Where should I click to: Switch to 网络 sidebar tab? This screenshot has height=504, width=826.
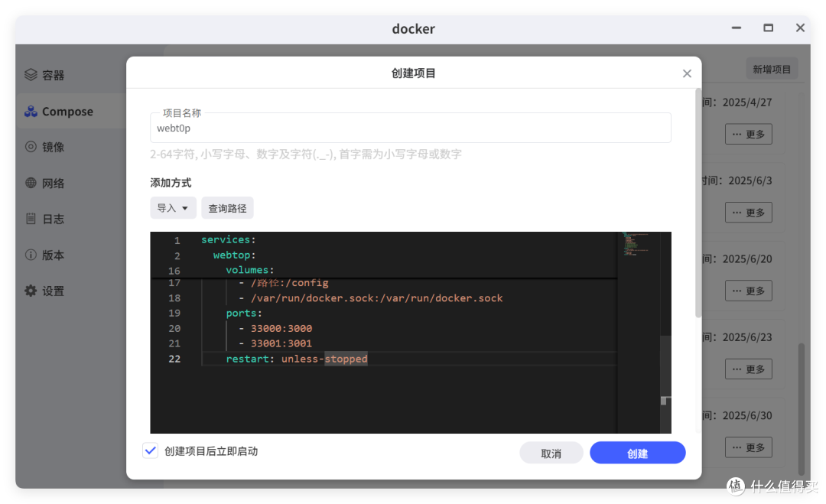pyautogui.click(x=71, y=183)
